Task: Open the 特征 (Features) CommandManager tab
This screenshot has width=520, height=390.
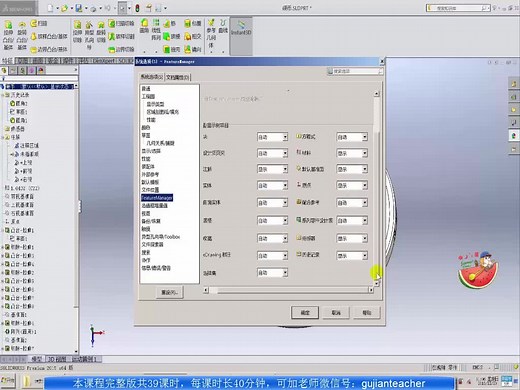Action: 7,61
